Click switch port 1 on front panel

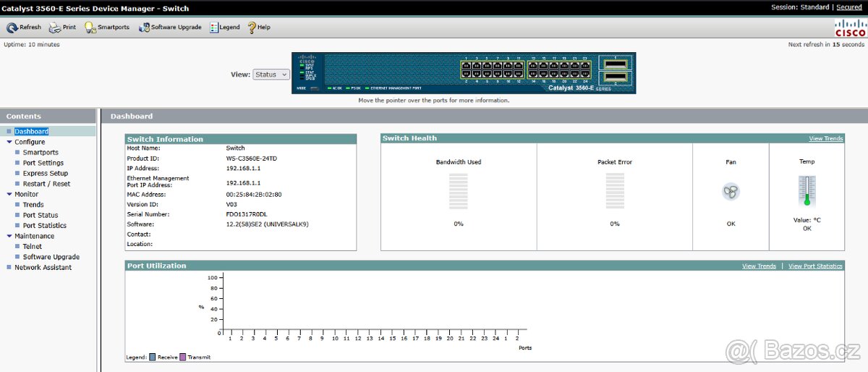click(466, 65)
